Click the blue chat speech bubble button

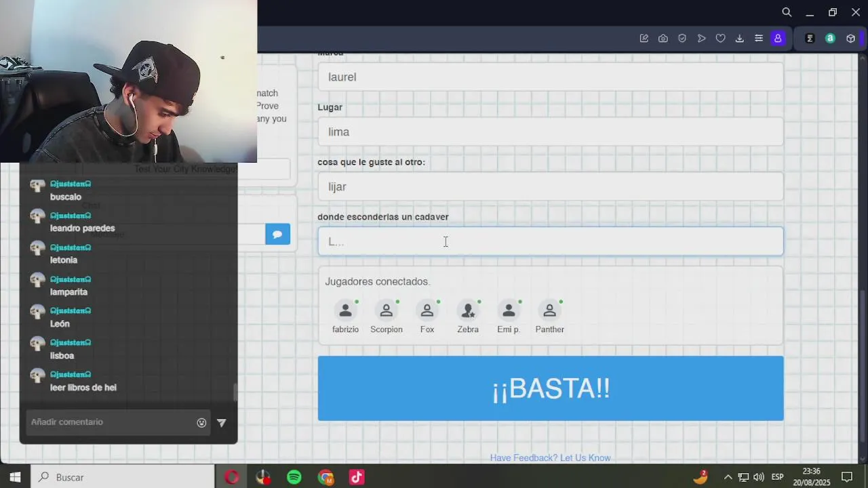pos(277,235)
